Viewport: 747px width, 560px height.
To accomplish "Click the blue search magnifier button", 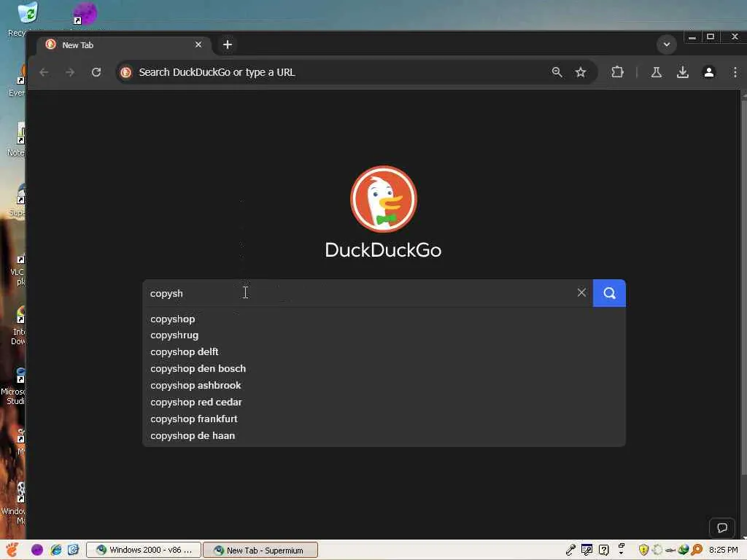I will click(x=609, y=293).
